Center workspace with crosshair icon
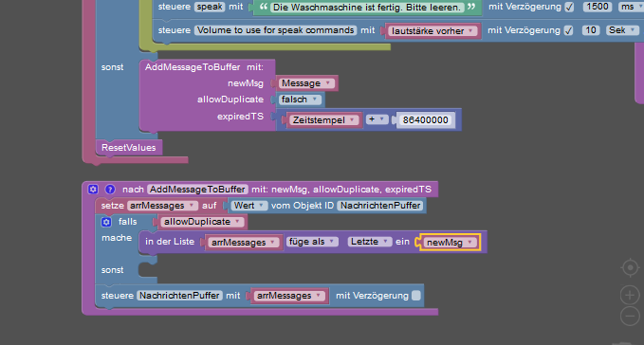This screenshot has height=345, width=644. (630, 268)
